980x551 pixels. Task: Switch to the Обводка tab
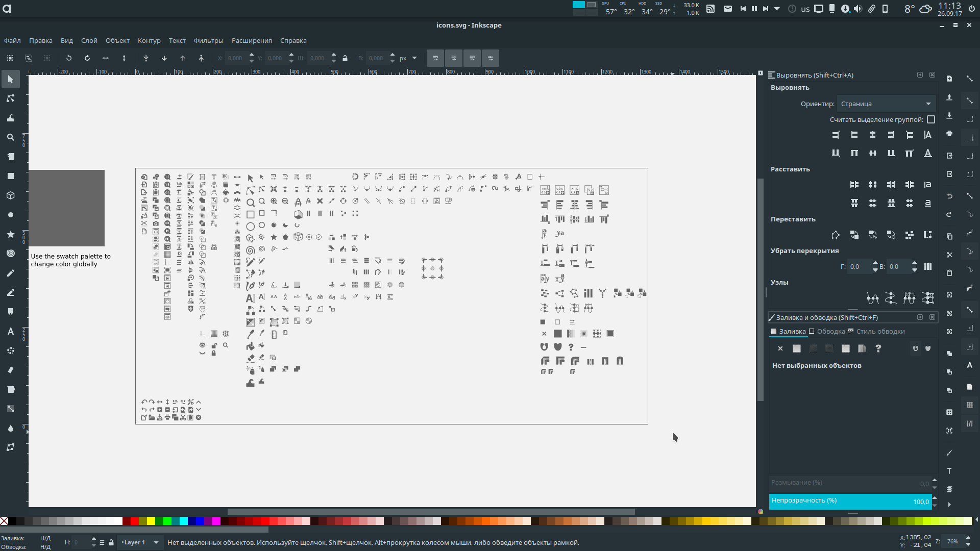828,331
